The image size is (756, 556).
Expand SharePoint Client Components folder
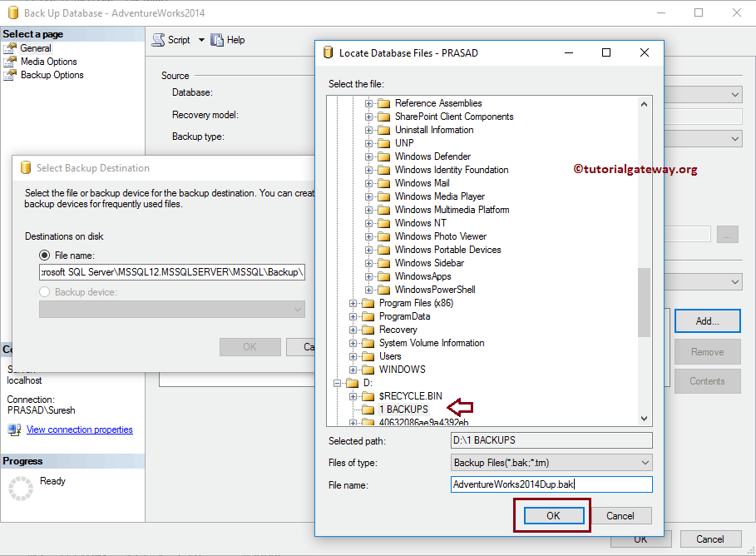pyautogui.click(x=368, y=117)
